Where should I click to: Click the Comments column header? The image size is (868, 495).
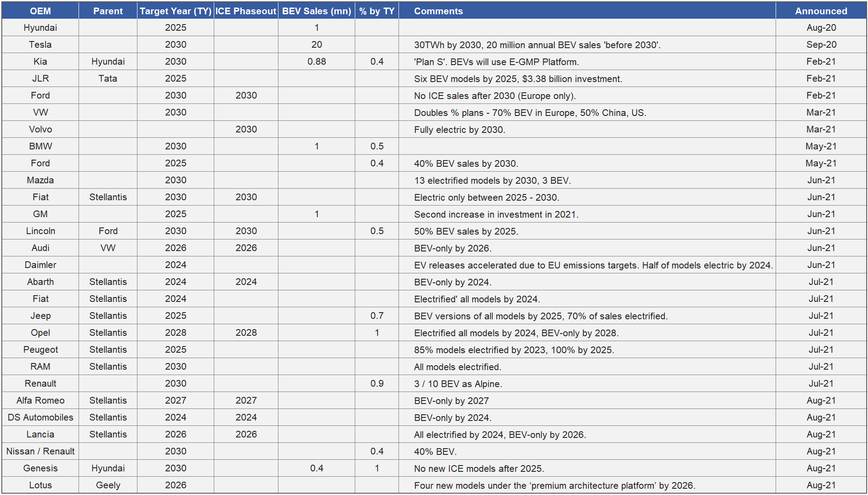pyautogui.click(x=438, y=11)
